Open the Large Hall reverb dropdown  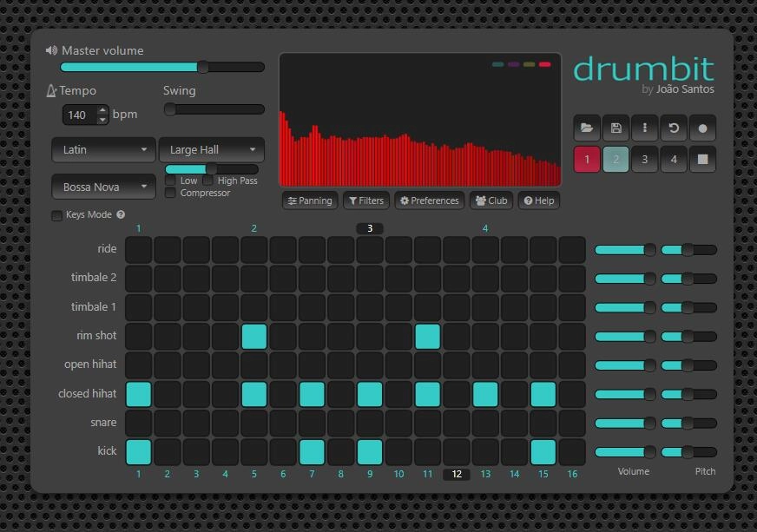211,149
